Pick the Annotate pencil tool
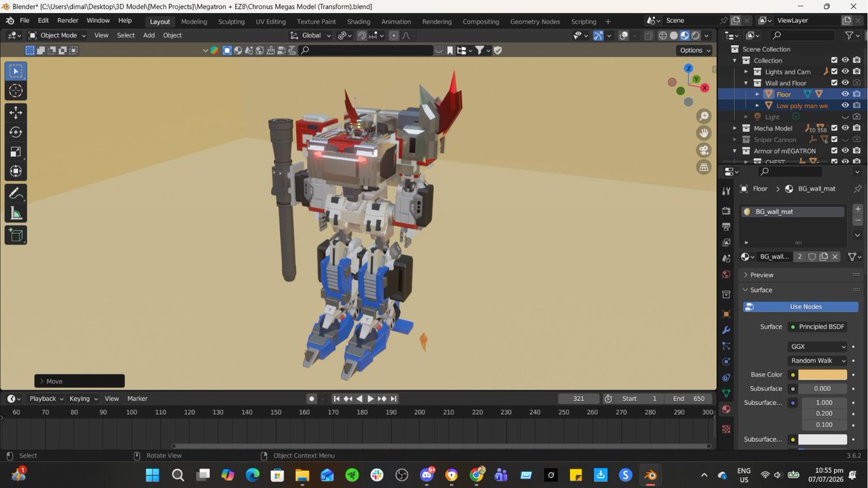 [x=16, y=193]
